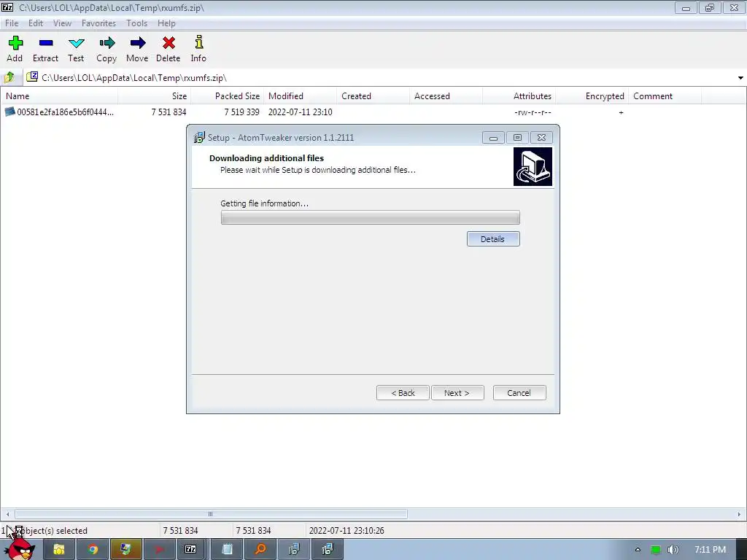This screenshot has width=747, height=560.
Task: Run the Test archive tool
Action: coord(76,43)
